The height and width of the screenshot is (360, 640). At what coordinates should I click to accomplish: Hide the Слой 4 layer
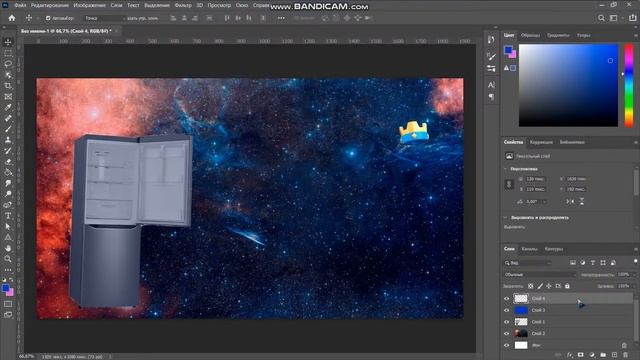click(x=507, y=299)
